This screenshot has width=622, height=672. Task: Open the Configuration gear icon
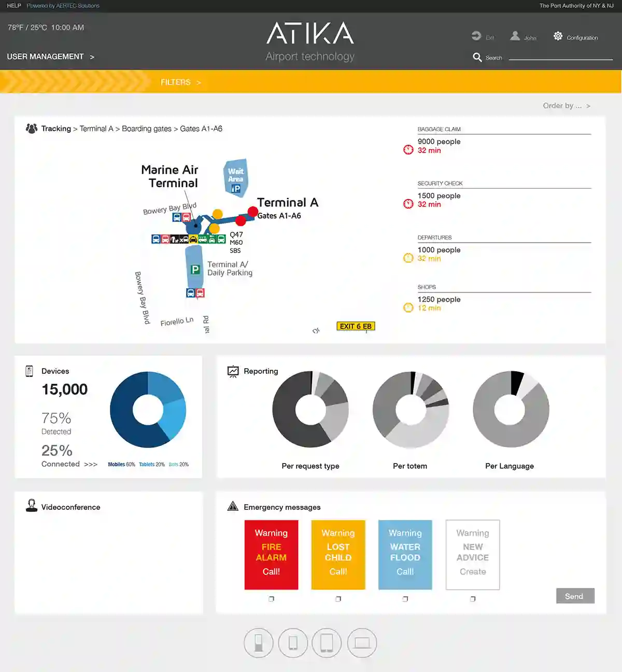click(x=558, y=36)
